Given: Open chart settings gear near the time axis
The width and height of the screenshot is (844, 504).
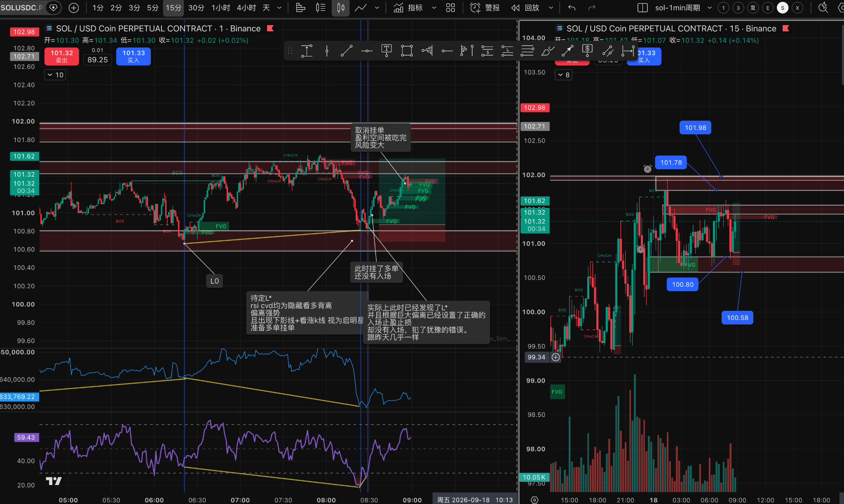Looking at the screenshot, I should point(535,500).
